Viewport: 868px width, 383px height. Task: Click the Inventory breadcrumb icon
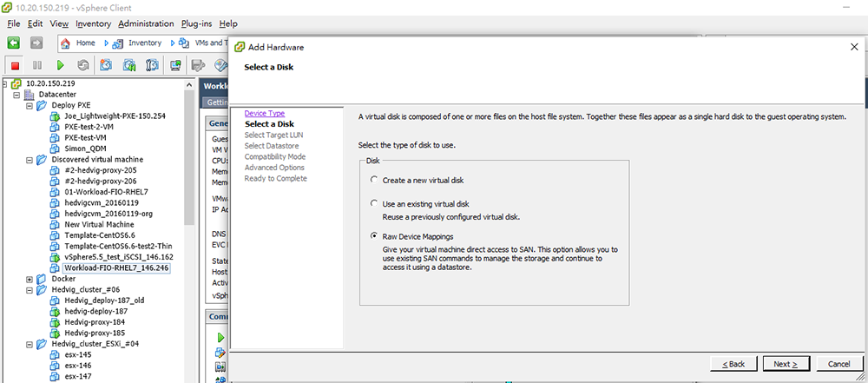117,43
